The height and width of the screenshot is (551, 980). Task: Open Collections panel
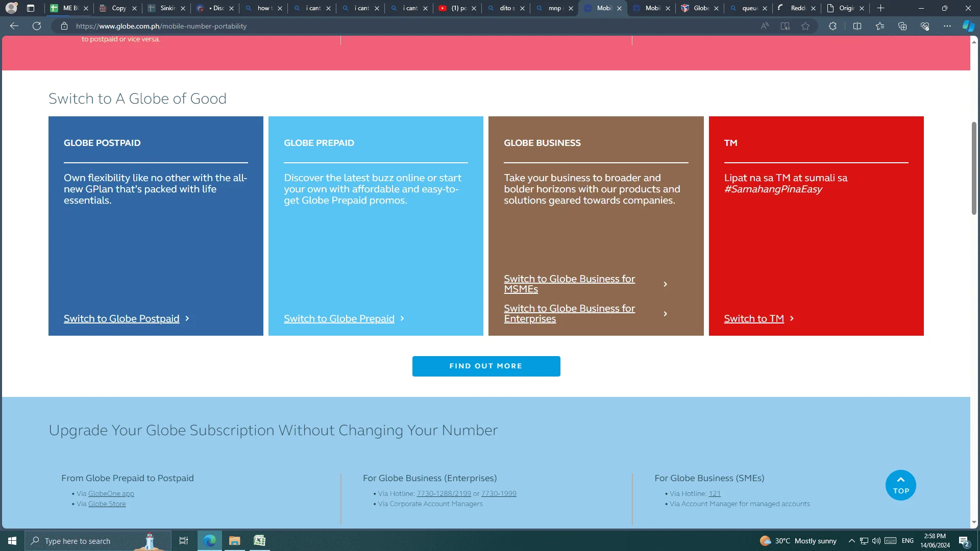tap(902, 26)
